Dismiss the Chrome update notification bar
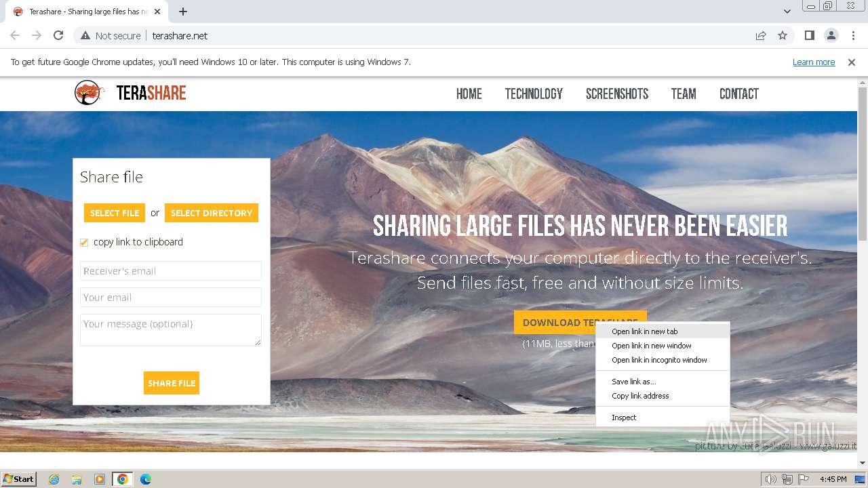 tap(852, 62)
